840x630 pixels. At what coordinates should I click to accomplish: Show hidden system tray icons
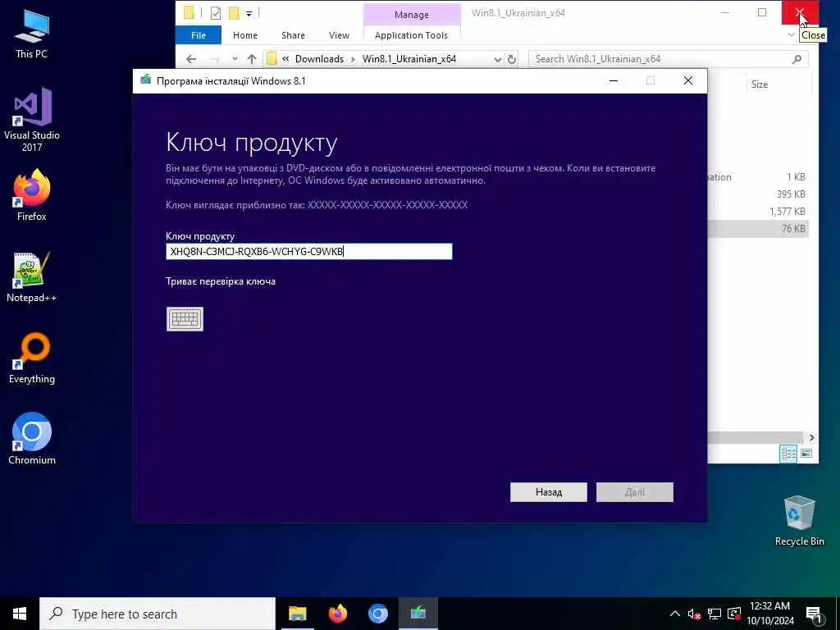[675, 614]
